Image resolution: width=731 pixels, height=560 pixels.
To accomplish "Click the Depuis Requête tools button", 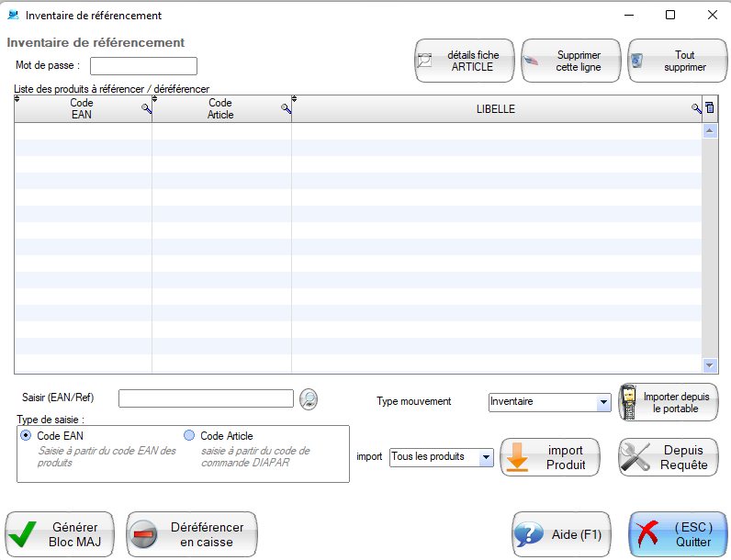I will click(x=669, y=457).
